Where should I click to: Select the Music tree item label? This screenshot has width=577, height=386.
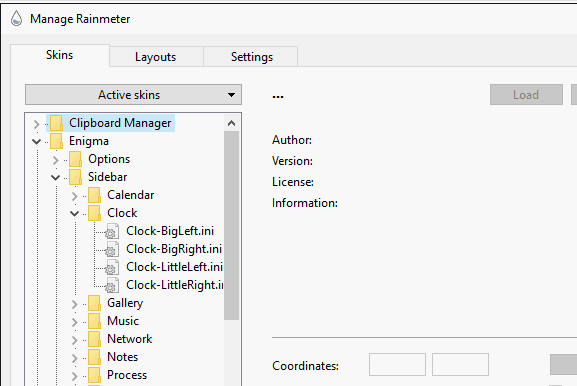(123, 321)
